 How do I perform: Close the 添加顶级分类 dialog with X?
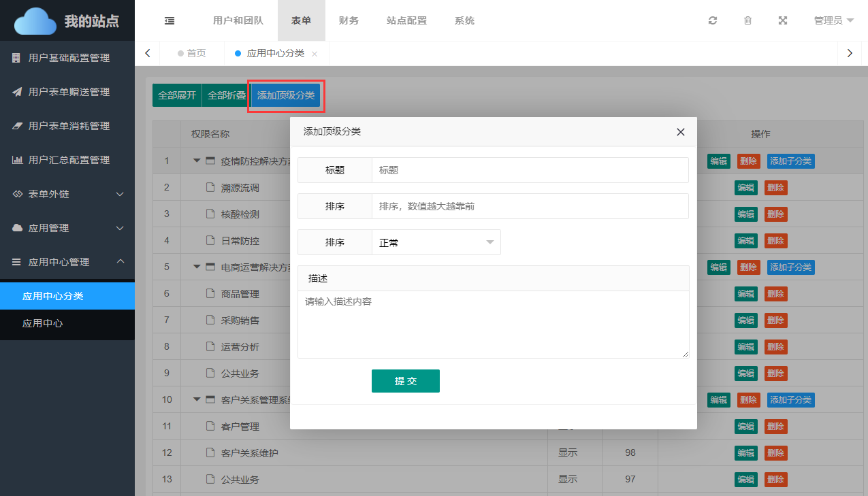680,132
